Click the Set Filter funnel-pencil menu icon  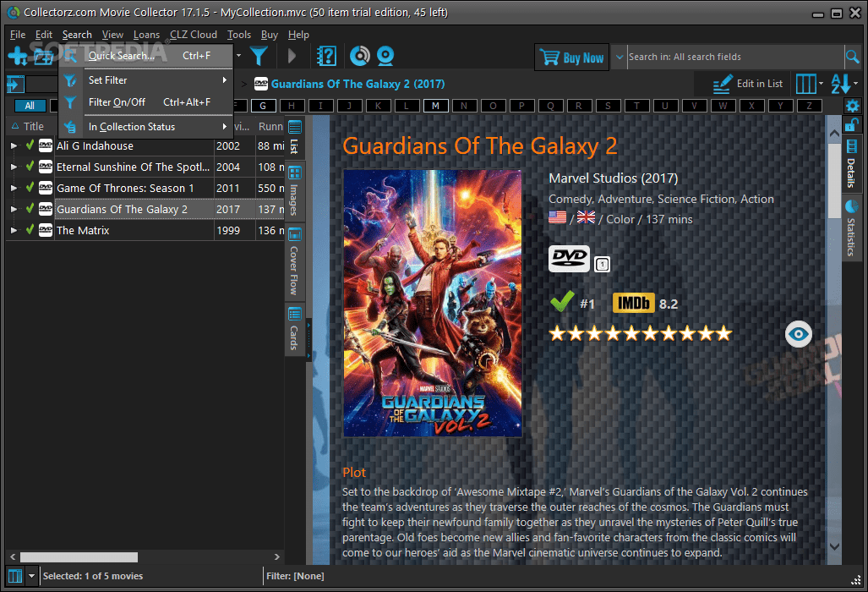(x=70, y=80)
